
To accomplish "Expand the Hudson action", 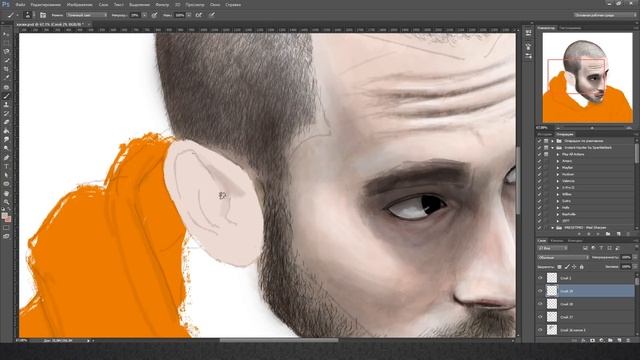I will pyautogui.click(x=558, y=174).
